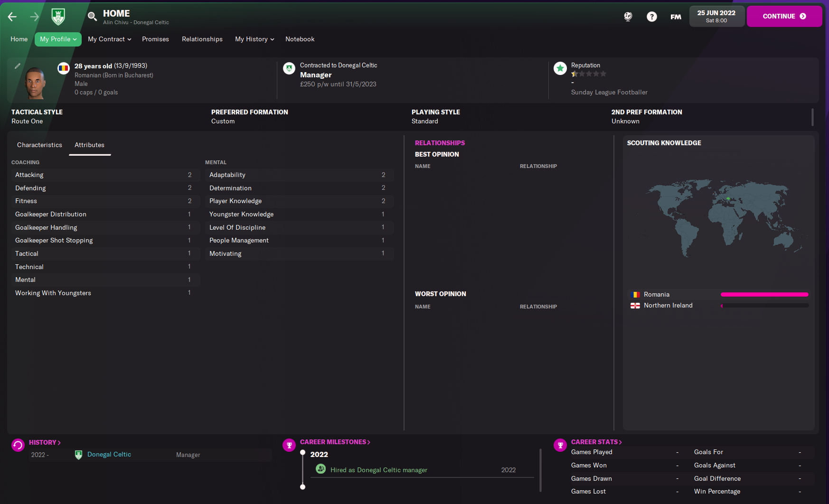Expand the My Contract dropdown
829x504 pixels.
[x=109, y=39]
